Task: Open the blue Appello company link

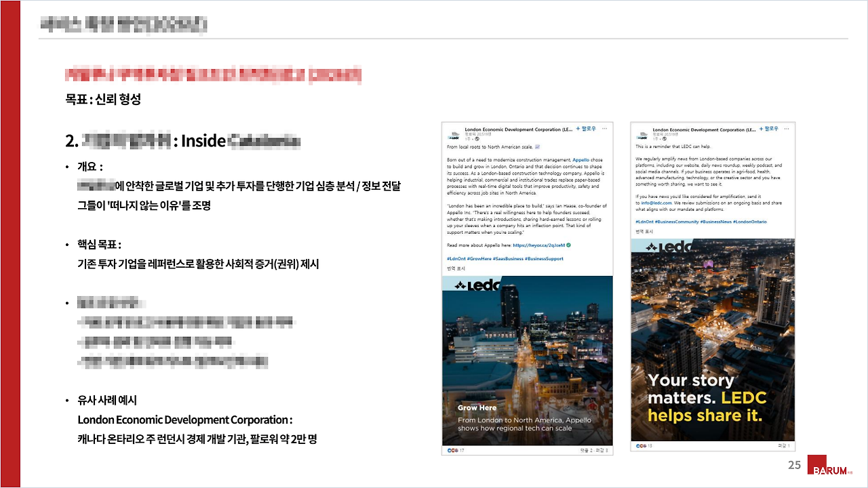Action: point(582,160)
